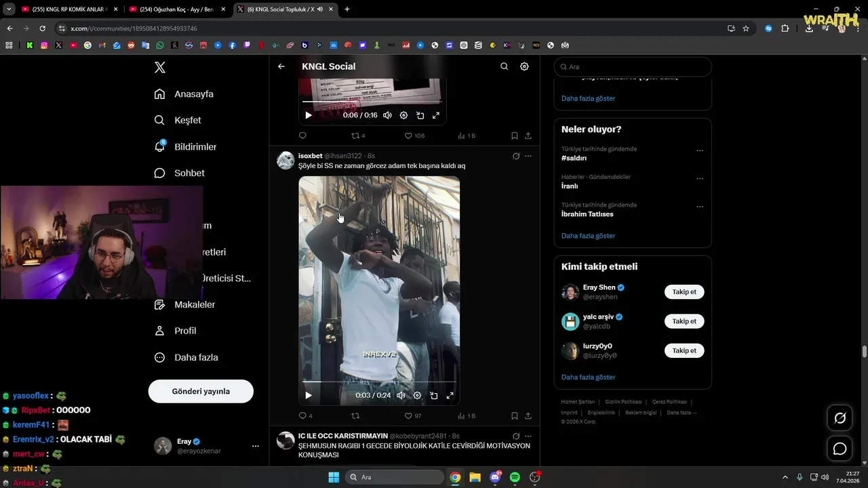868x488 pixels.
Task: Open the #saldırı trending topic
Action: [574, 158]
